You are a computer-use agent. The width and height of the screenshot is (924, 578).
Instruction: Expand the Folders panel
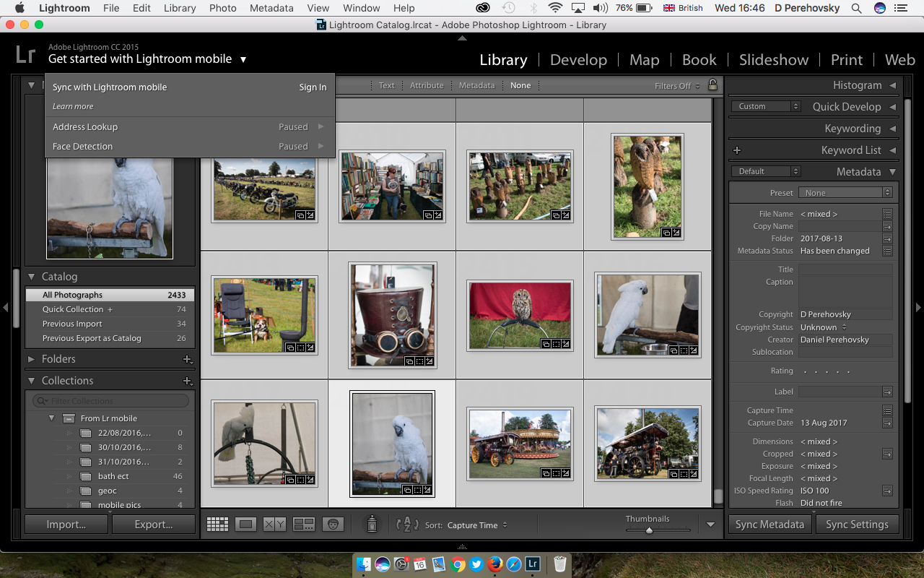32,359
